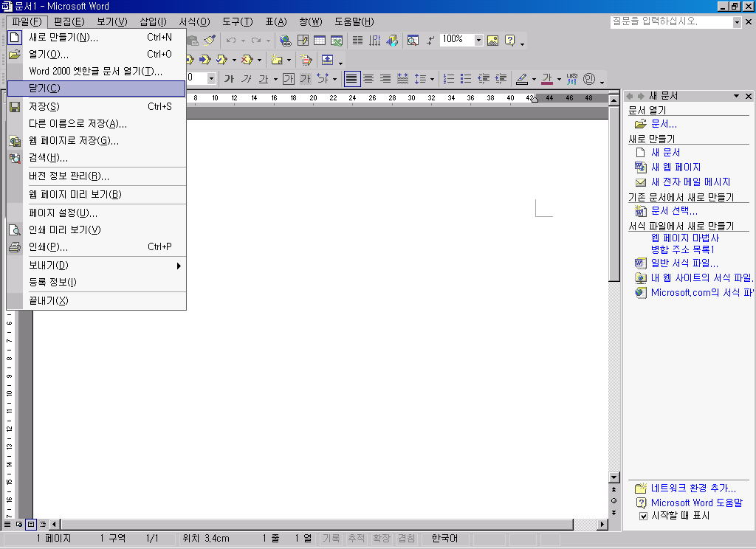Open the 편집(E) menu
This screenshot has height=549, width=756.
point(69,21)
